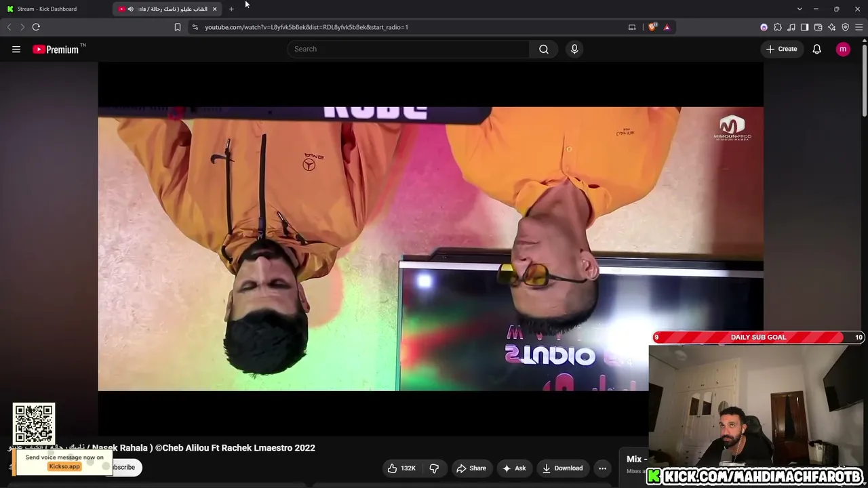Open the Ask AI button
This screenshot has width=868, height=488.
pos(514,468)
